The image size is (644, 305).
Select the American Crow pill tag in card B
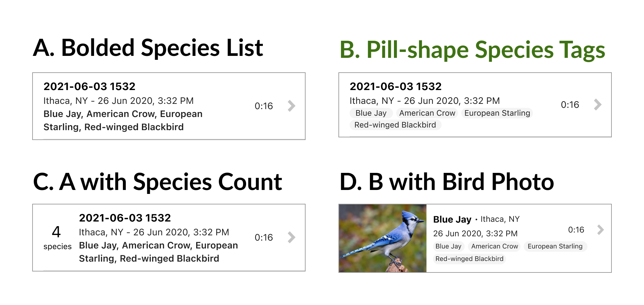tap(427, 113)
